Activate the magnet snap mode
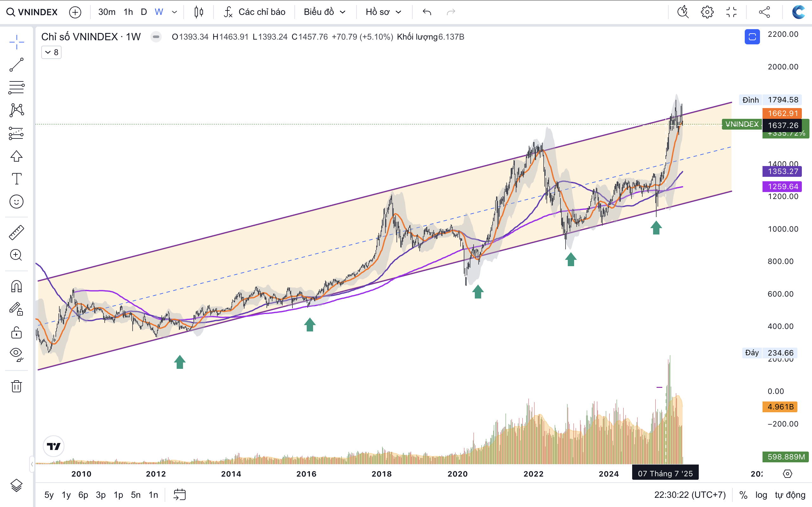Viewport: 812px width, 507px height. [16, 286]
